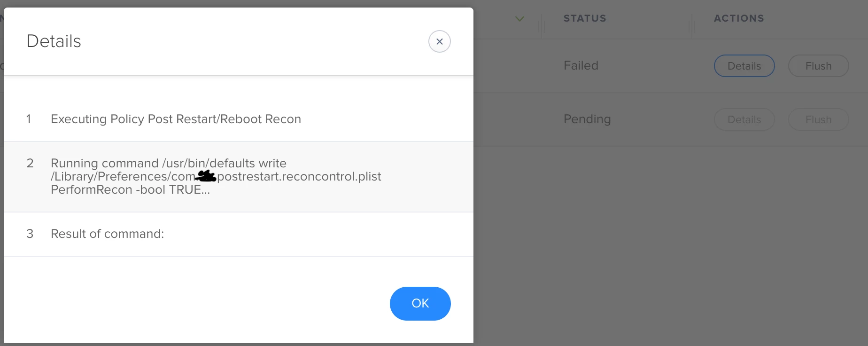Click row number 2 in details list
Screen dimensions: 868x346
[30, 163]
